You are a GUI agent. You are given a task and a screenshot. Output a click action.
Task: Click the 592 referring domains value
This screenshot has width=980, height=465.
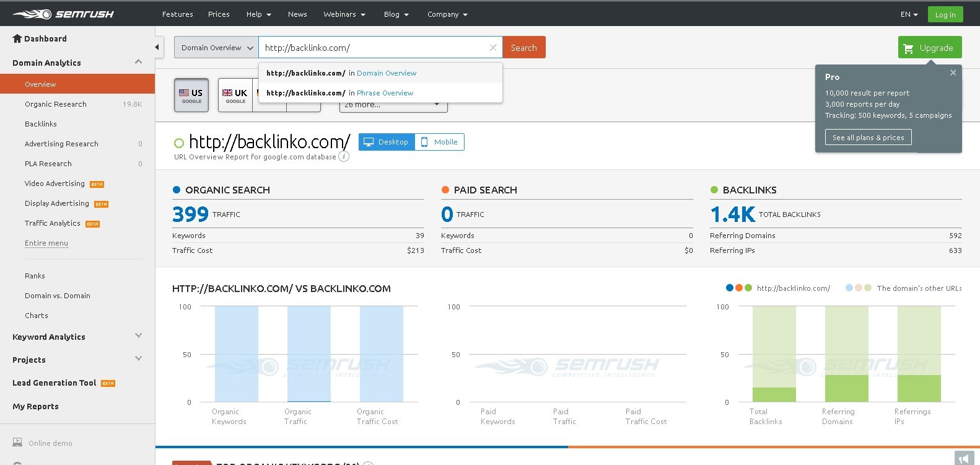[955, 236]
